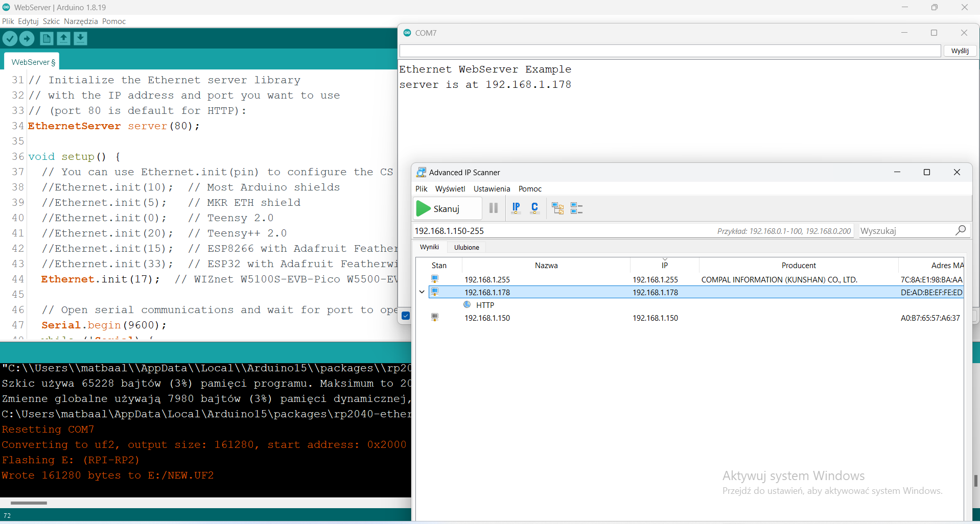Sort by the Stan column header
The height and width of the screenshot is (524, 980).
(439, 265)
